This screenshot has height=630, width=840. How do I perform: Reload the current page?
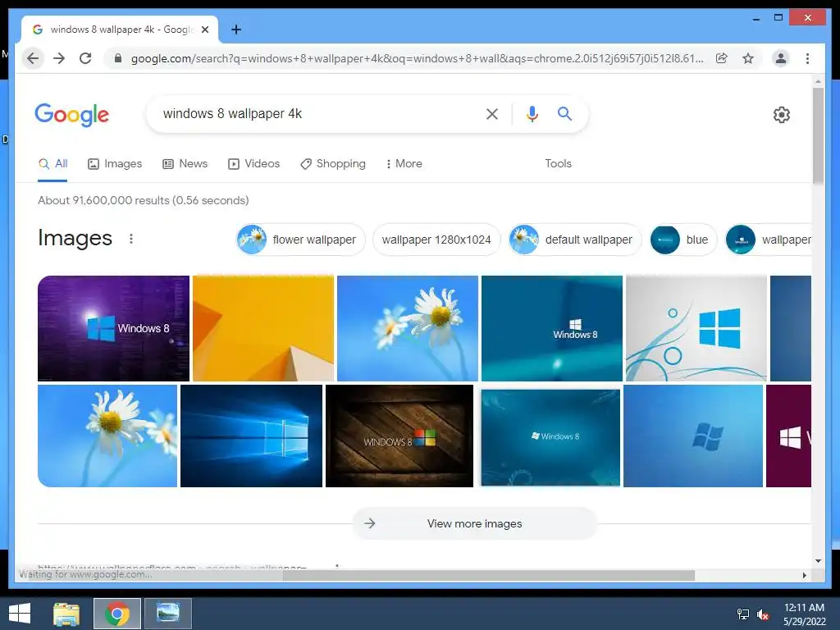coord(85,58)
